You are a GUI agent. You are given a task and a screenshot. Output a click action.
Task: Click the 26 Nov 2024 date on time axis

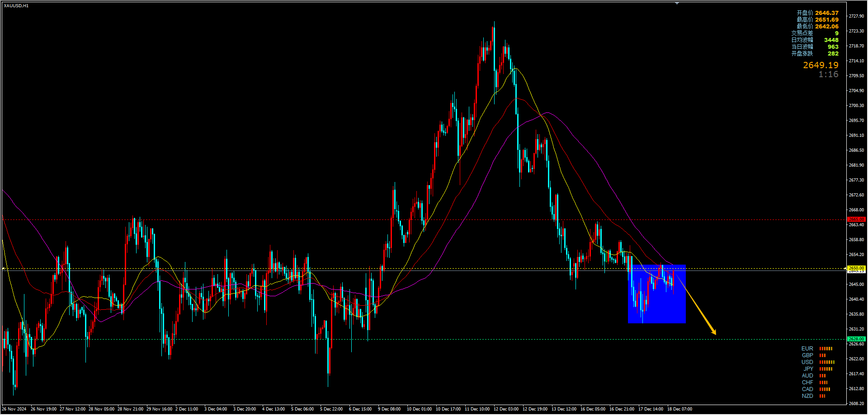(14, 409)
